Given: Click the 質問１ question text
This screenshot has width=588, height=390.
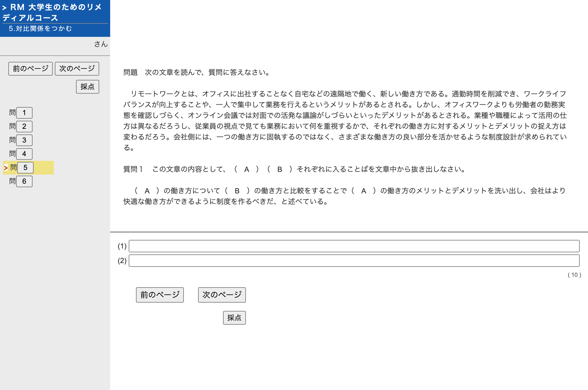Looking at the screenshot, I should click(294, 169).
